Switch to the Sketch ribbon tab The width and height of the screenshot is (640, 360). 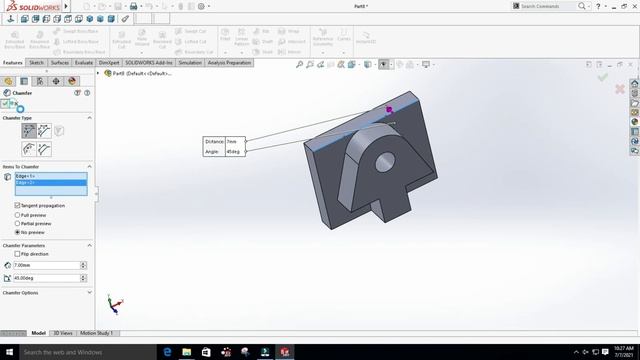[36, 62]
